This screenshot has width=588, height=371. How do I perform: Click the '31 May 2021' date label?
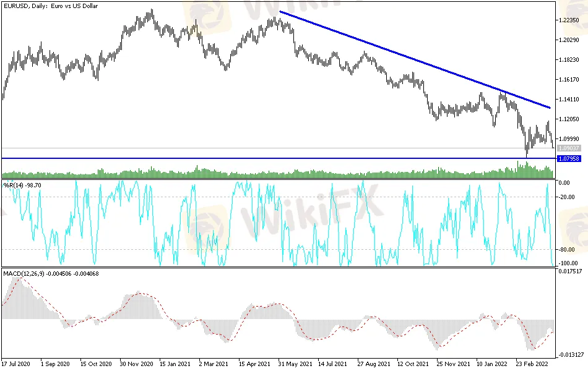295,364
